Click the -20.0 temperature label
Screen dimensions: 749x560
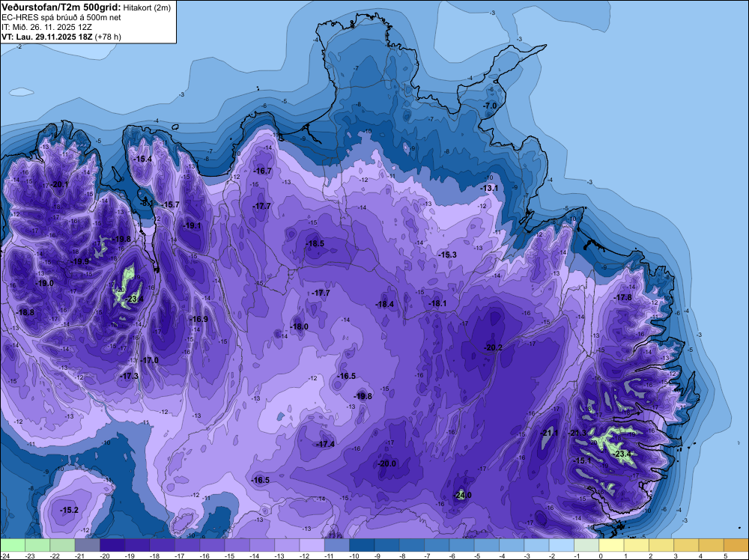[x=386, y=463]
